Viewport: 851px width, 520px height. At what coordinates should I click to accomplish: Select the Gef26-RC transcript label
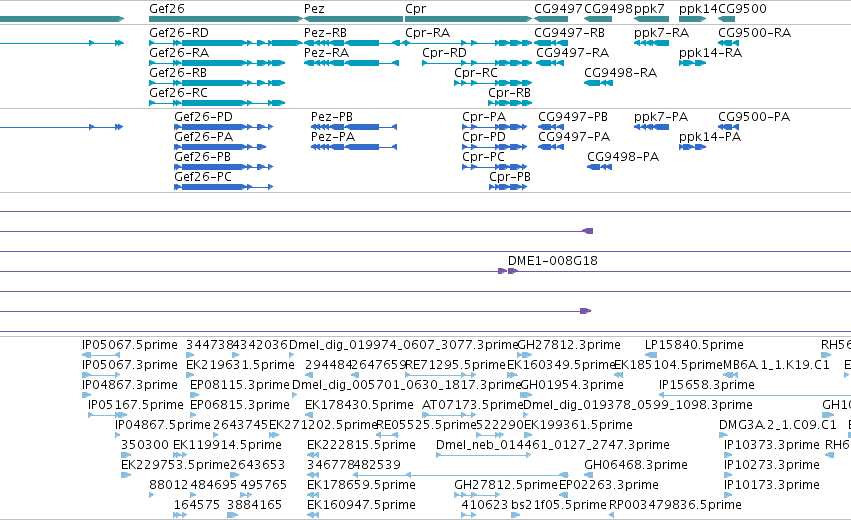tap(178, 93)
